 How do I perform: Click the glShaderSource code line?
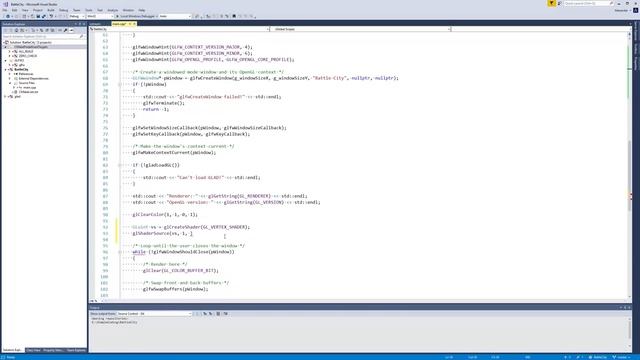click(162, 233)
